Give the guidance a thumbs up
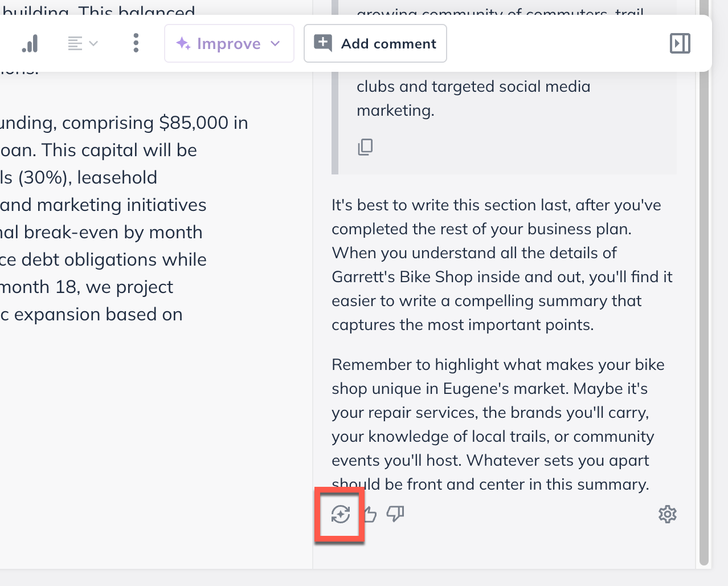Image resolution: width=728 pixels, height=586 pixels. click(x=370, y=514)
